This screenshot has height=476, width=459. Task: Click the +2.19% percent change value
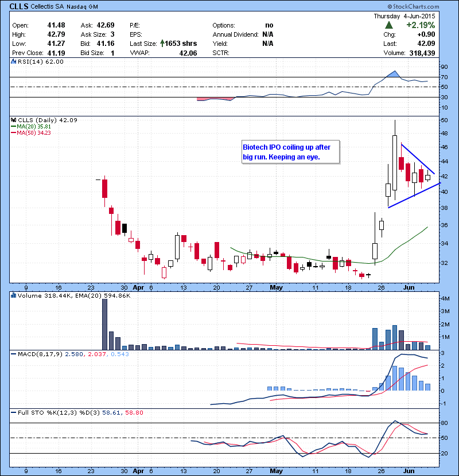click(x=421, y=25)
